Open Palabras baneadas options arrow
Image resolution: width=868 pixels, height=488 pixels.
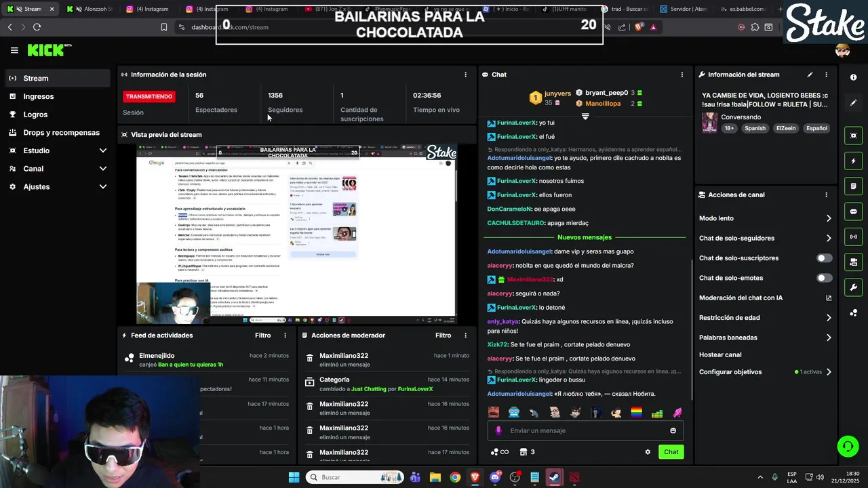(829, 338)
